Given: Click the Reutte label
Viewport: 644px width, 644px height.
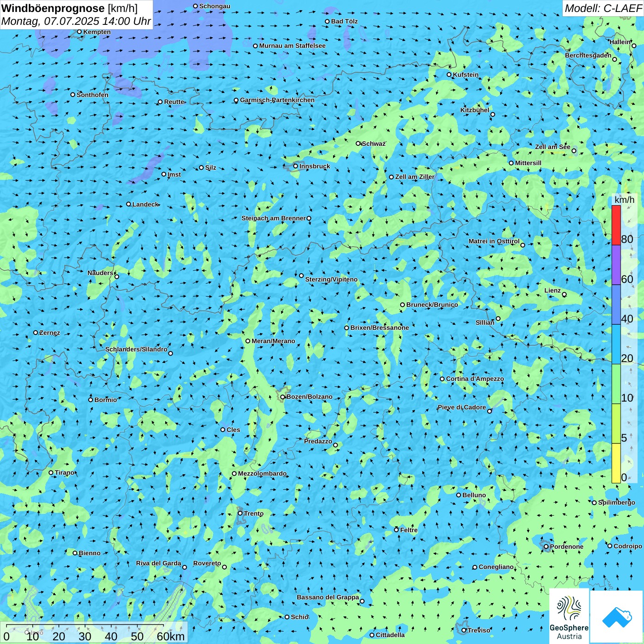Looking at the screenshot, I should (x=174, y=102).
